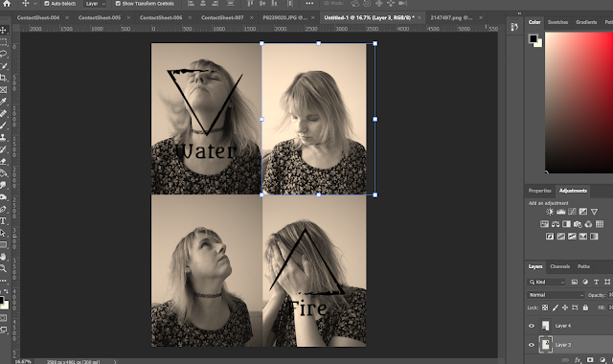Switch to the Channels tab
The width and height of the screenshot is (613, 364).
coord(559,266)
